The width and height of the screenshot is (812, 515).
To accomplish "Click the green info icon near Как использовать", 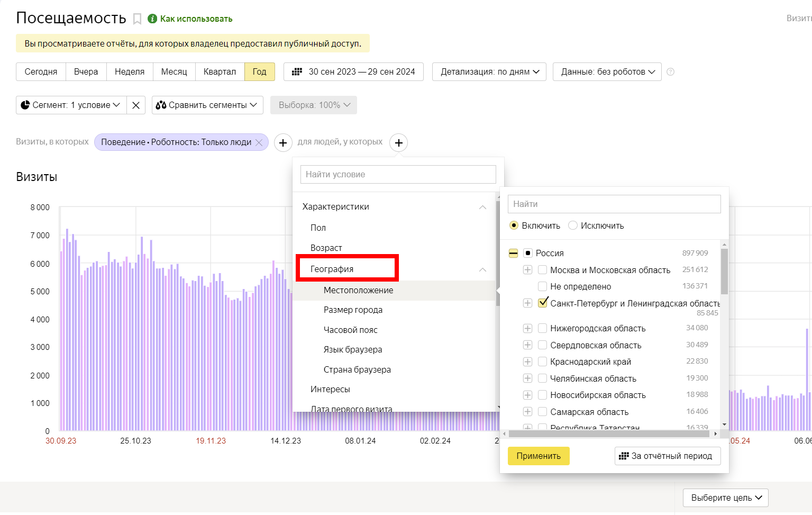I will pyautogui.click(x=152, y=19).
